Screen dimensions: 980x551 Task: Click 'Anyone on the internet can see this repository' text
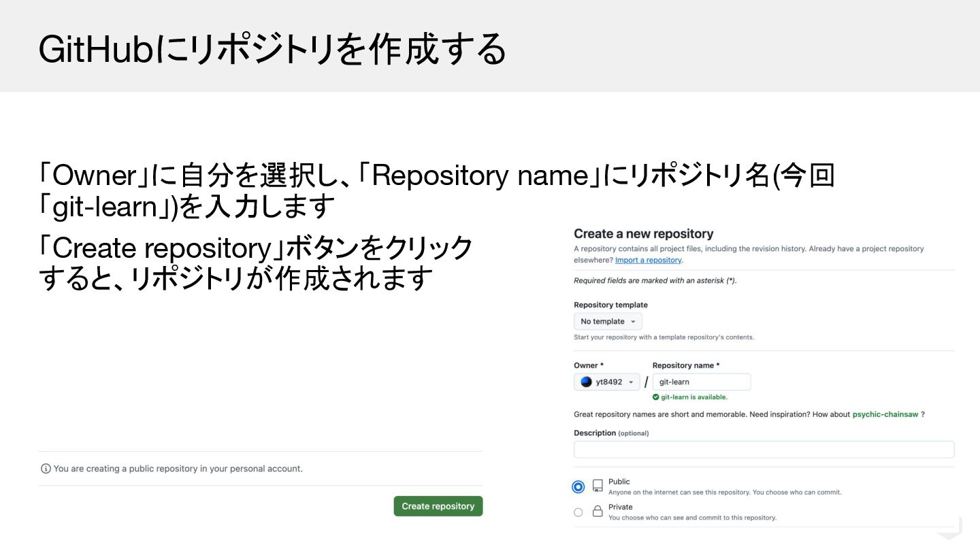pyautogui.click(x=725, y=492)
